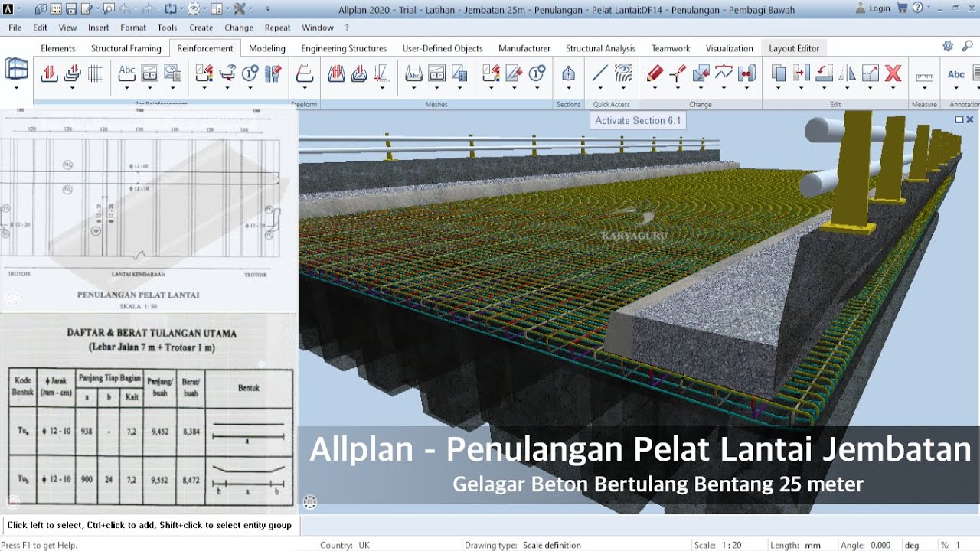
Task: Click the polyline fold icon in Change group
Action: pos(724,73)
